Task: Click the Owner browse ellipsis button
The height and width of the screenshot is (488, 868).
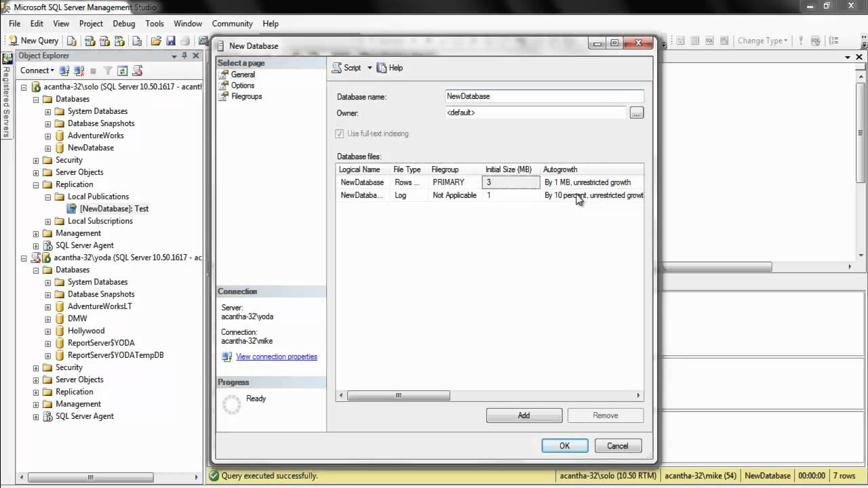Action: click(636, 113)
